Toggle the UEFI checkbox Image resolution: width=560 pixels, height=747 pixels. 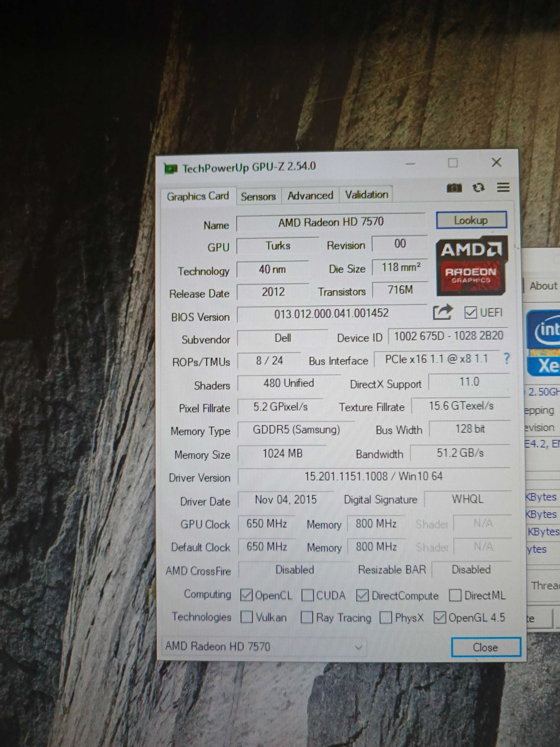[470, 313]
